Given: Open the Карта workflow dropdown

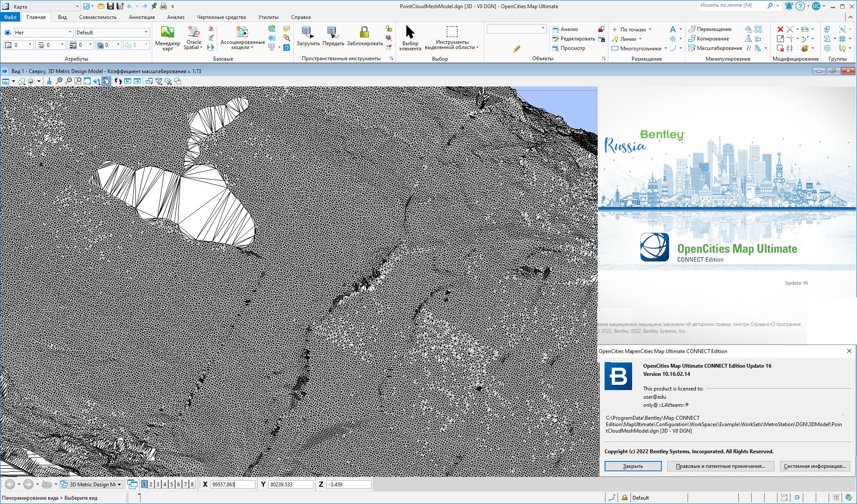Looking at the screenshot, I should coord(46,6).
